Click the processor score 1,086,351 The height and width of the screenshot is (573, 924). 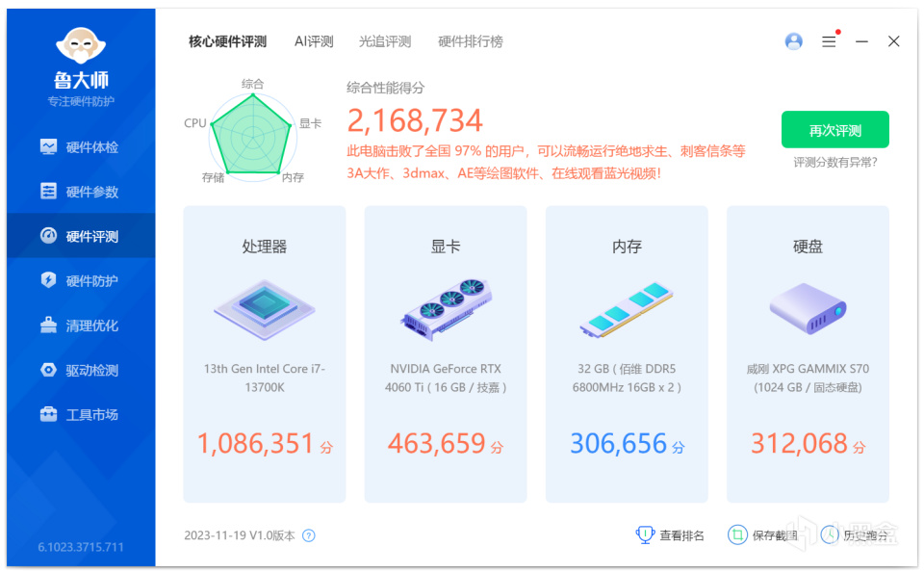tap(254, 443)
